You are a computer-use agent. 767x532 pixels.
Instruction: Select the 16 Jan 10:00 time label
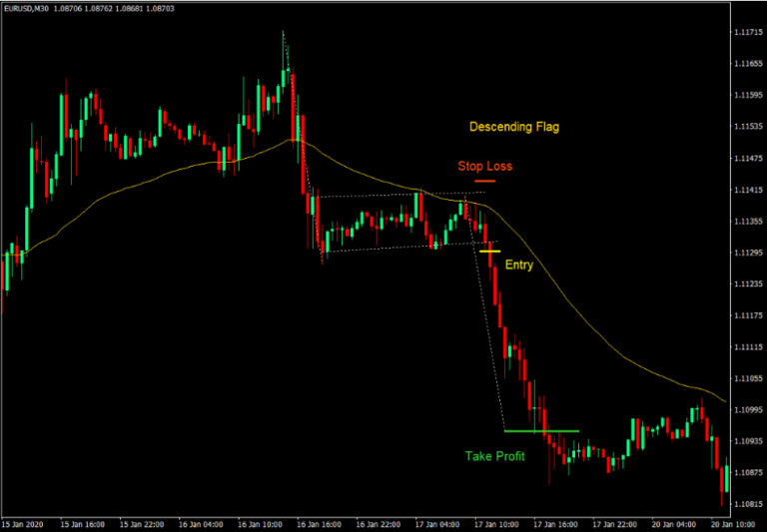tap(262, 523)
